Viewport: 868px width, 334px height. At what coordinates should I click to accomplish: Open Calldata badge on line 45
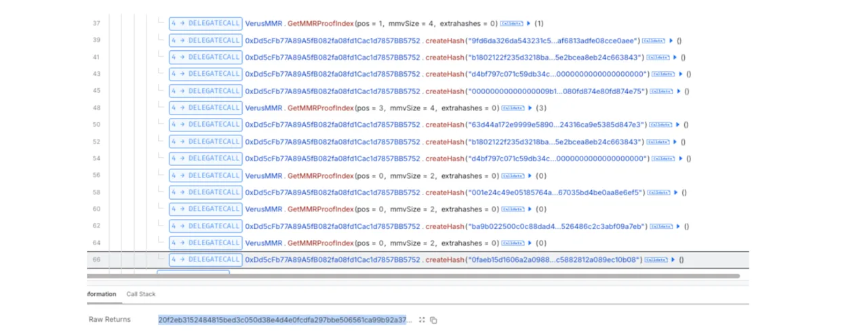coord(661,91)
